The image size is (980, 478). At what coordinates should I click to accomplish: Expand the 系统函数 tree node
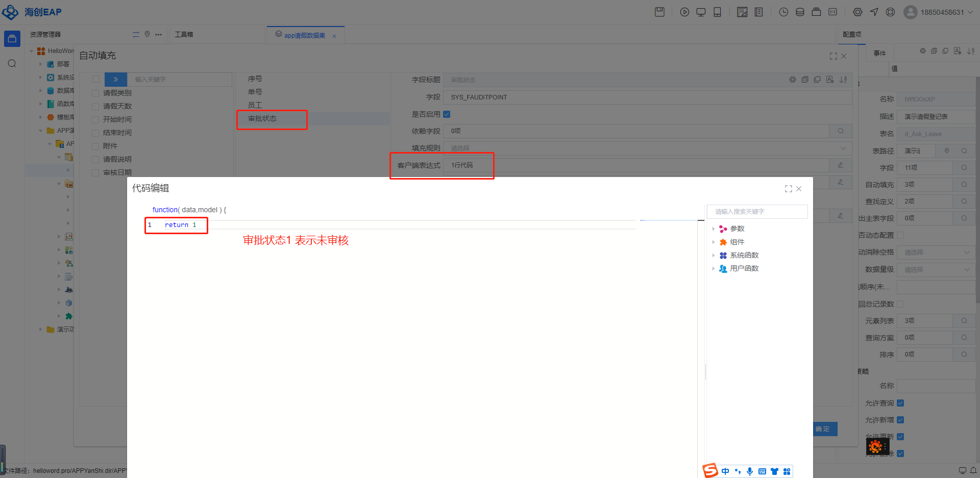[714, 255]
